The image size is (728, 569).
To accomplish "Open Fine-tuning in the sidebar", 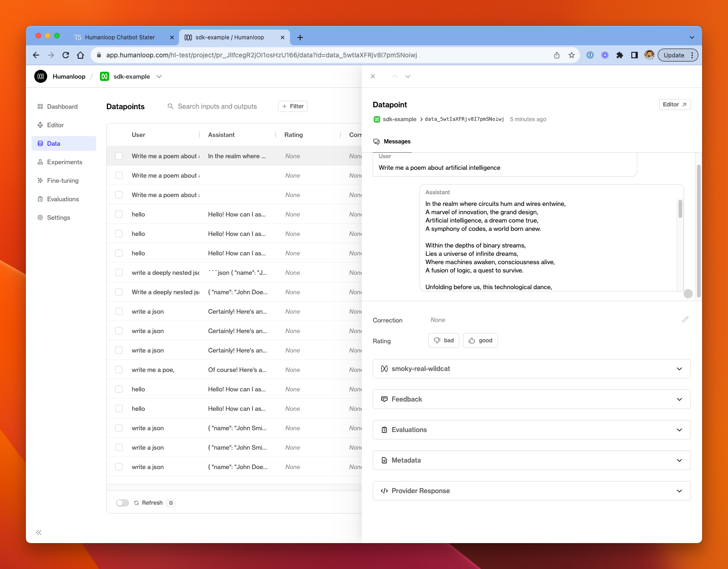I will pyautogui.click(x=64, y=180).
